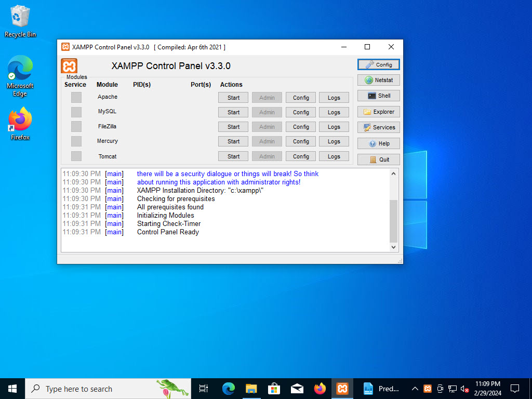Open the Config settings with gear icon
Viewport: 532px width, 399px height.
pyautogui.click(x=378, y=64)
